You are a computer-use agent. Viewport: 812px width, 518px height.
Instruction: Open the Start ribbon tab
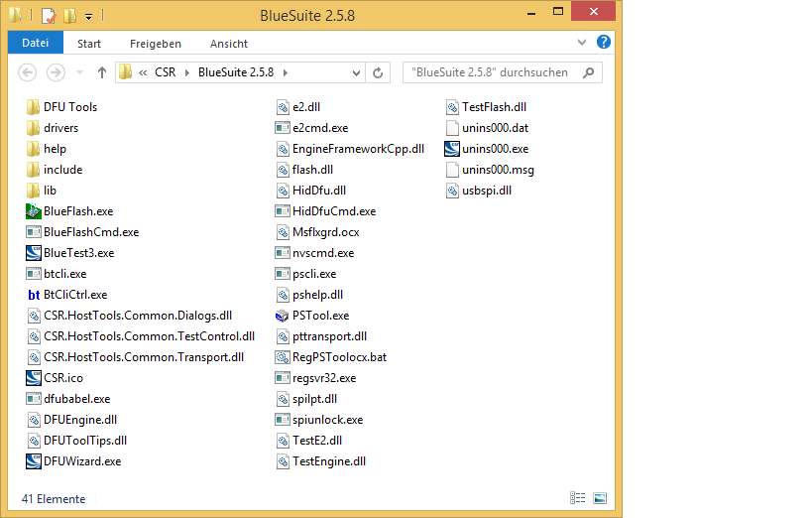click(x=89, y=44)
